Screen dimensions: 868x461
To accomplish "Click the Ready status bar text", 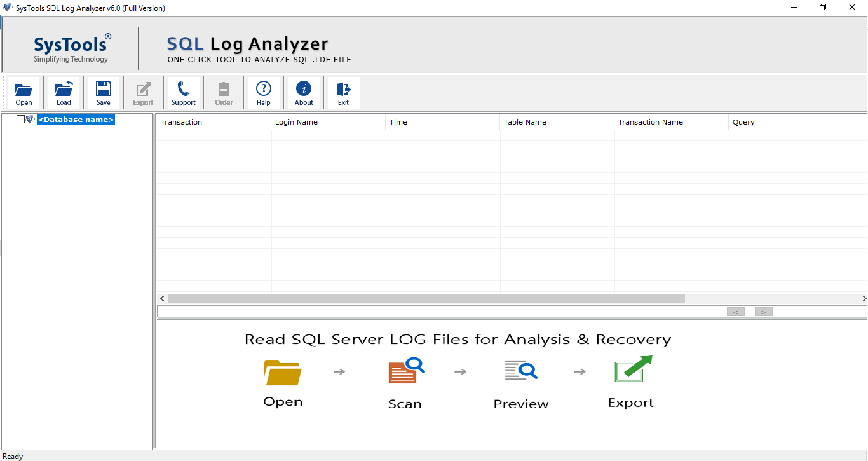I will tap(13, 456).
